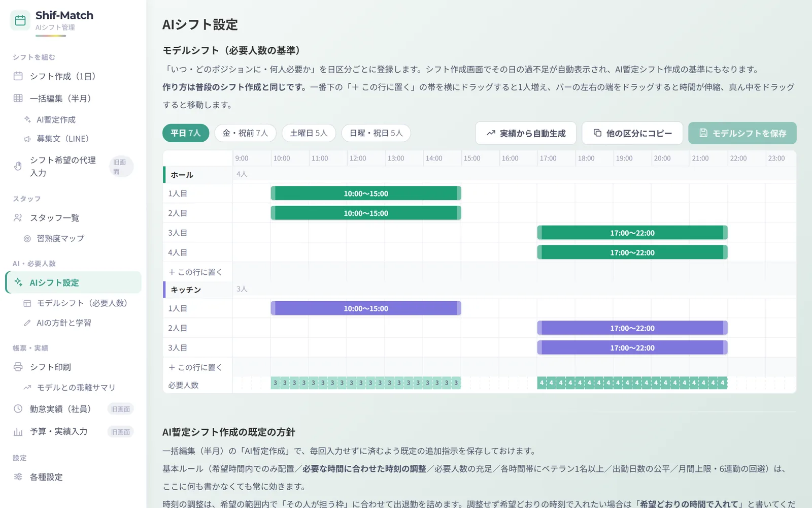The height and width of the screenshot is (508, 812).
Task: Save with the モデルシフトを保存 button
Action: click(x=742, y=133)
